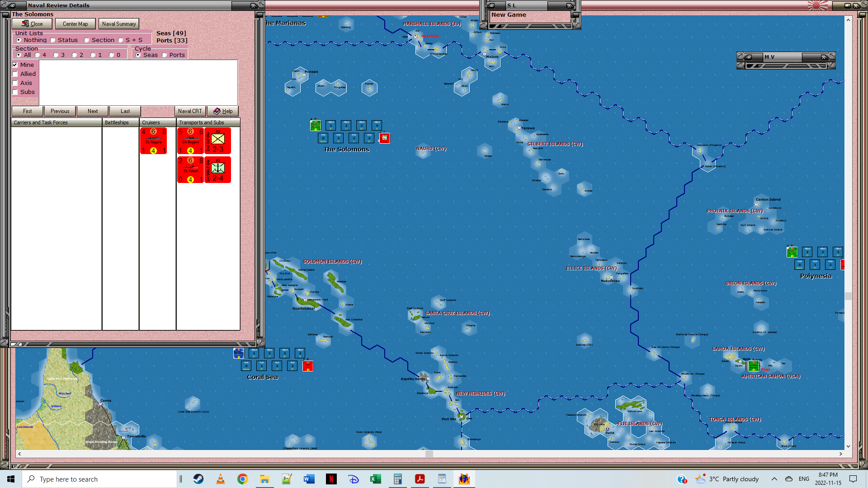
Task: Click the map's horizontal scrollbar thumb
Action: point(429,454)
